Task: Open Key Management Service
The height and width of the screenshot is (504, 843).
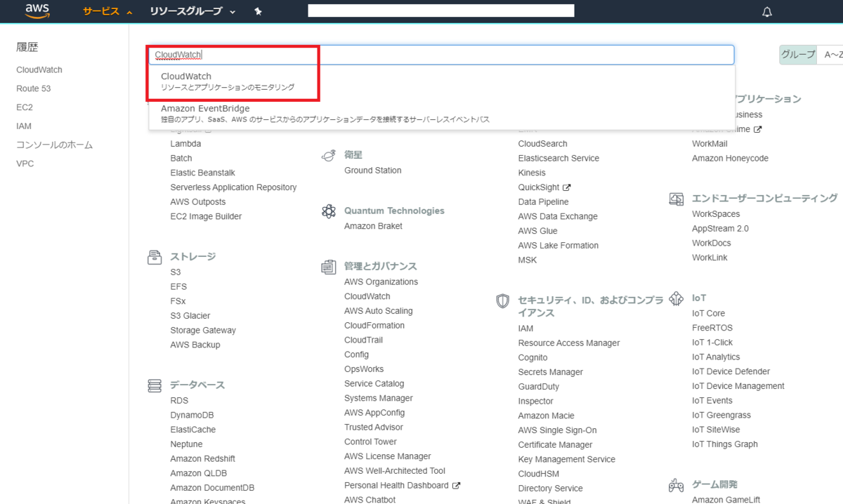Action: click(x=567, y=460)
